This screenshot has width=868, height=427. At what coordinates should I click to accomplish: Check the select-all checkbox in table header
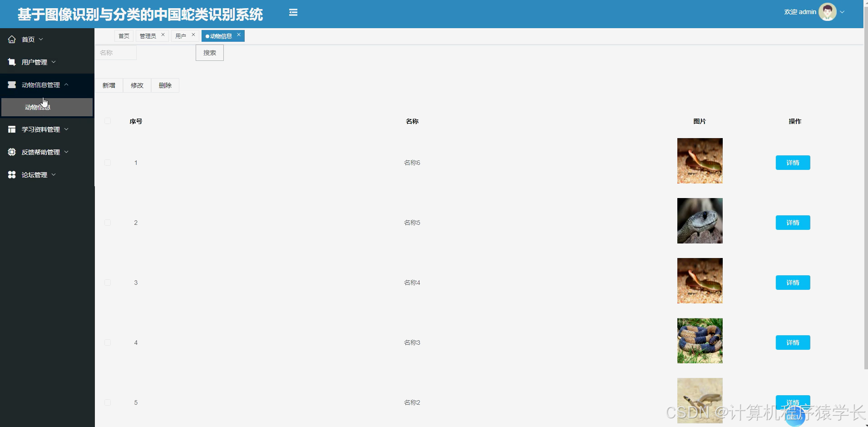pyautogui.click(x=108, y=121)
